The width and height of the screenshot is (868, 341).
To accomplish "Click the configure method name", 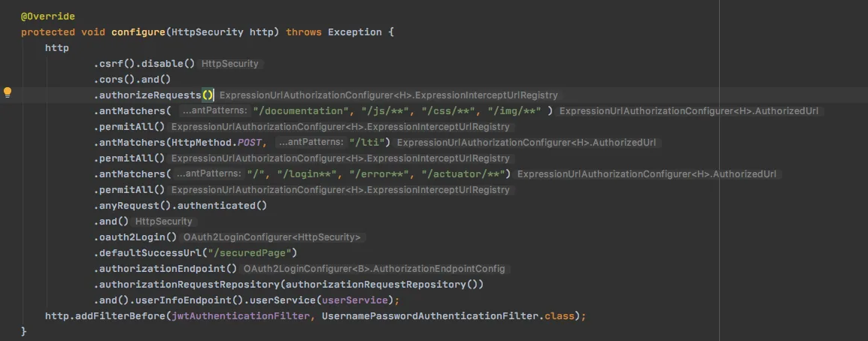I will (x=138, y=32).
